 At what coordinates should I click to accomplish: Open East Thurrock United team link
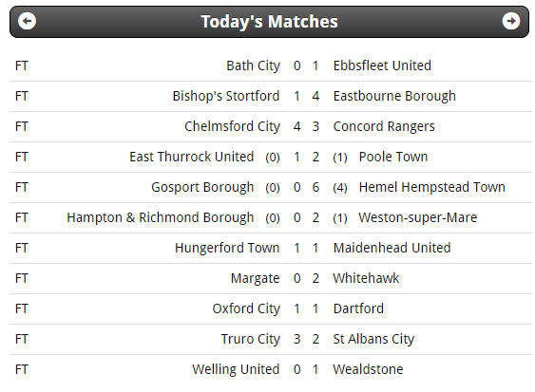tap(191, 157)
